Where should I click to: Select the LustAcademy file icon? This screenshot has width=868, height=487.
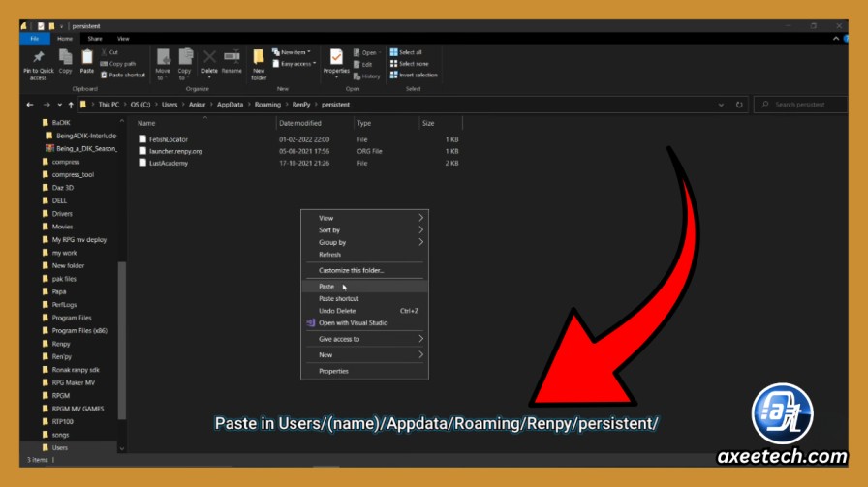[142, 163]
